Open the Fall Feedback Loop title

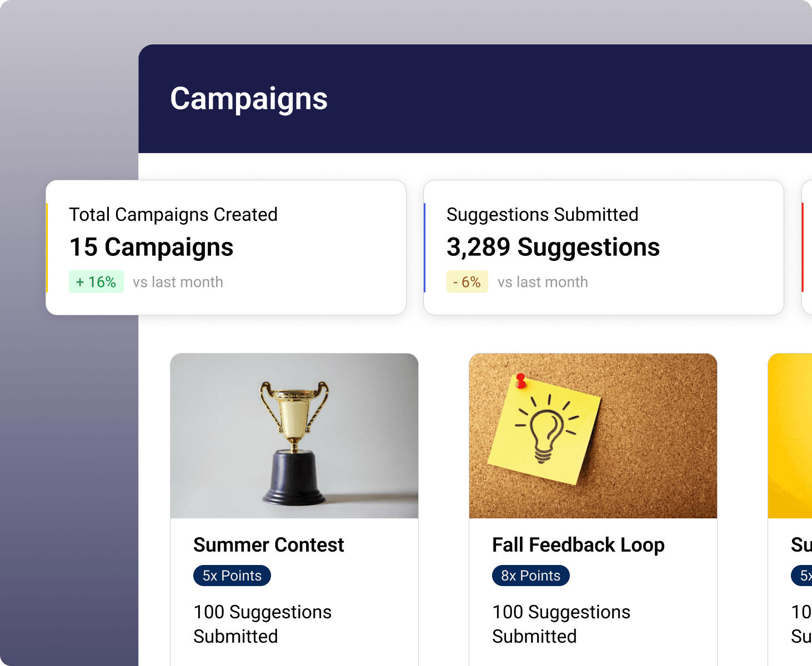click(x=578, y=545)
